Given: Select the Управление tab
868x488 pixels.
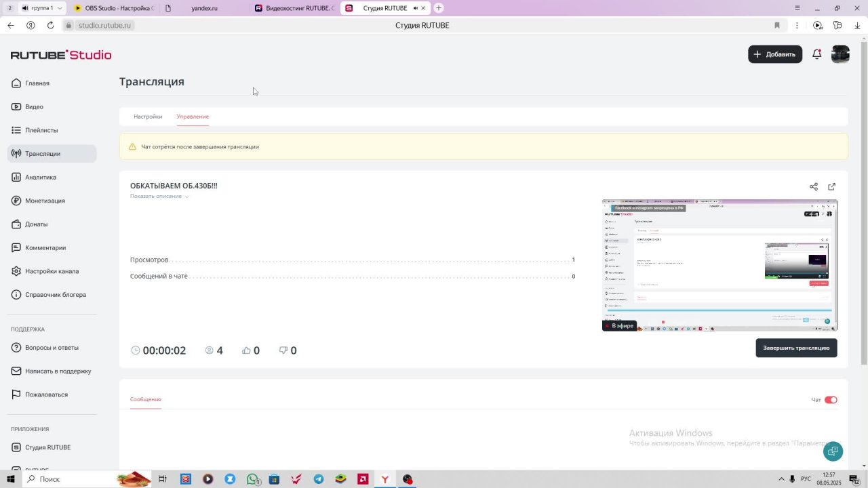Looking at the screenshot, I should pyautogui.click(x=193, y=117).
